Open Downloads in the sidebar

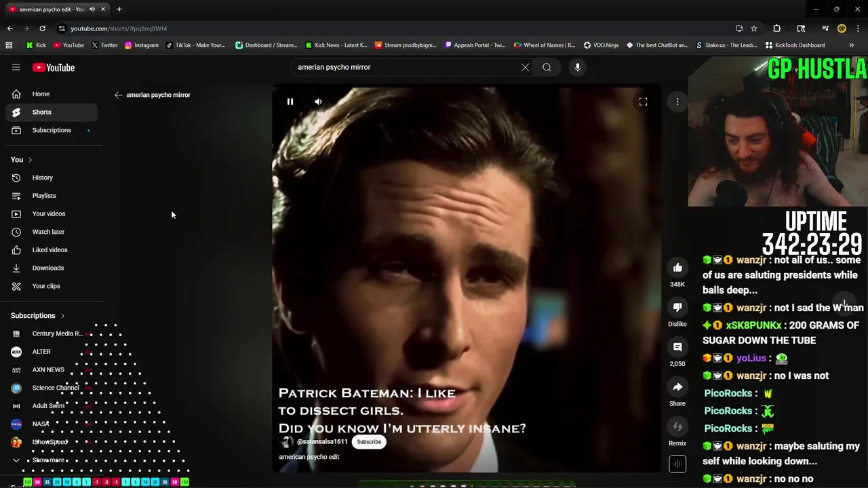(51, 268)
